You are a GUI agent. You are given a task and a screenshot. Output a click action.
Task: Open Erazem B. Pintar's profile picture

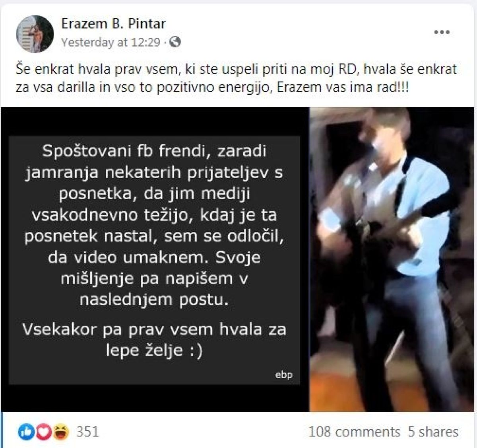coord(35,35)
